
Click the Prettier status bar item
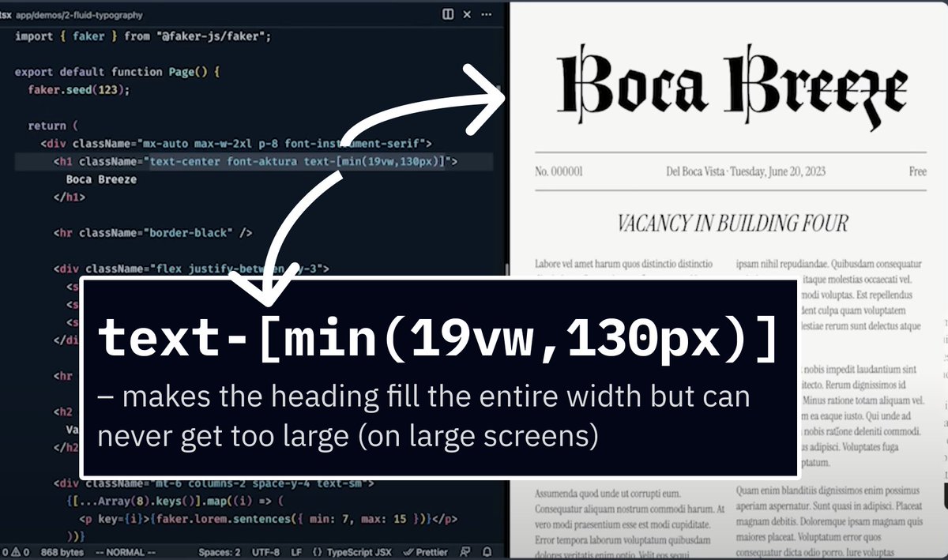(x=425, y=552)
